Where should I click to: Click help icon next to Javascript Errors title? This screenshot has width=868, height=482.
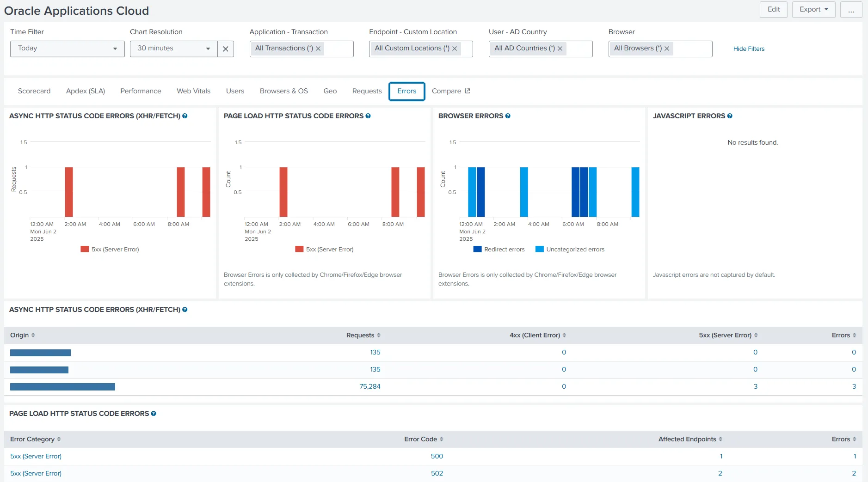coord(730,116)
